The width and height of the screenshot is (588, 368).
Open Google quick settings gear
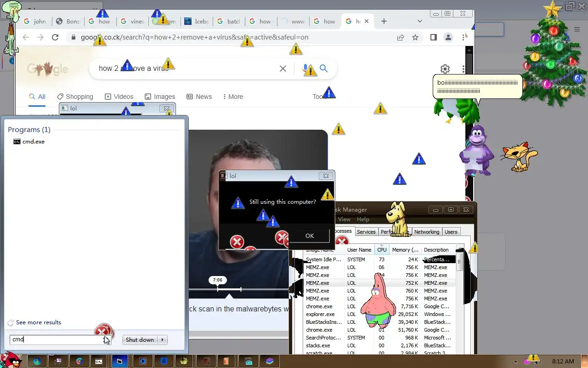tap(445, 69)
